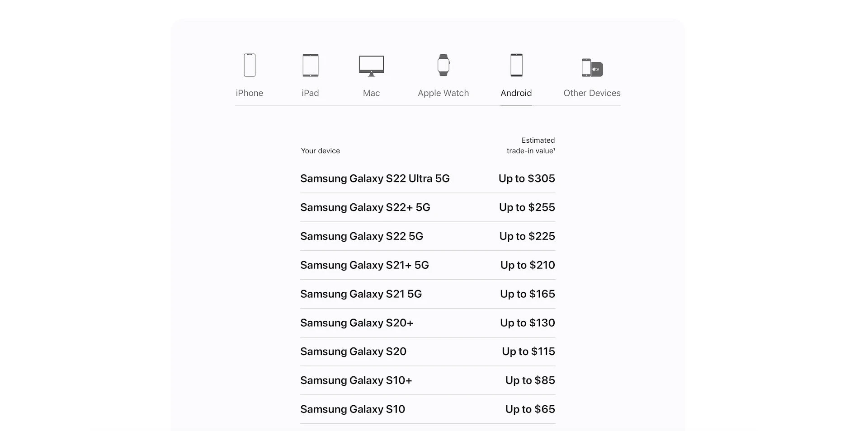Click the Android phone icon
This screenshot has height=431, width=868.
516,65
